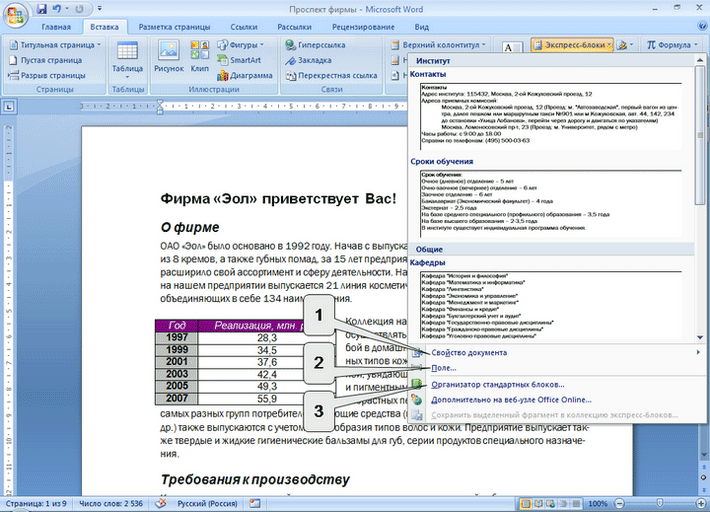
Task: Click the heading О фирме
Action: pos(190,227)
